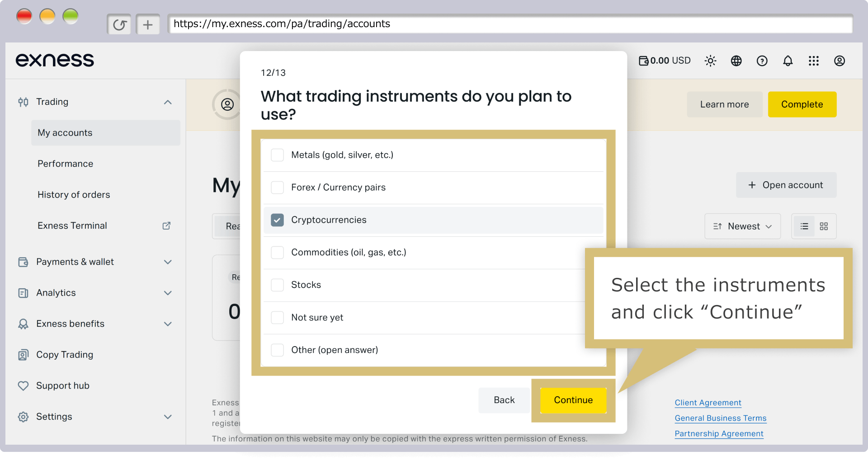Open History of orders in sidebar
Image resolution: width=868 pixels, height=465 pixels.
pyautogui.click(x=74, y=195)
